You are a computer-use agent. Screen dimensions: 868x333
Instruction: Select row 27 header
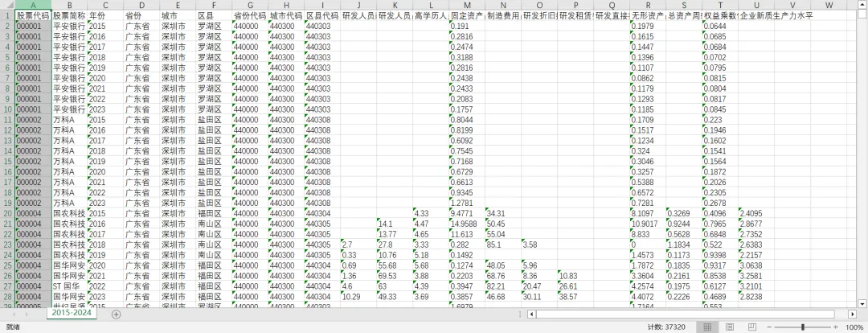pos(7,286)
